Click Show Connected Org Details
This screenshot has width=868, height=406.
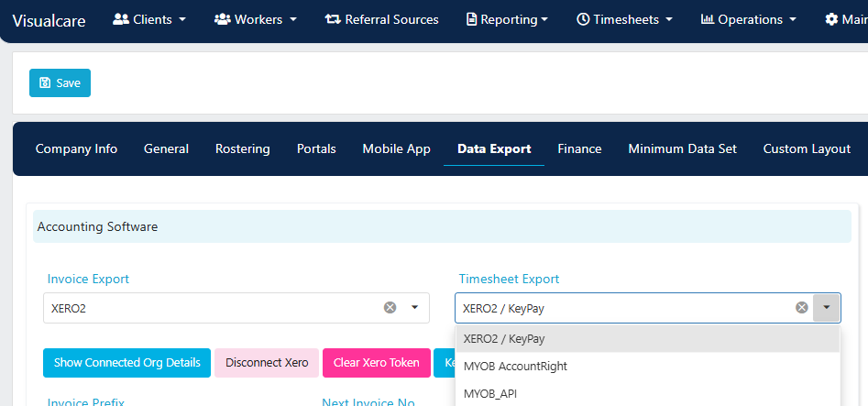[126, 363]
